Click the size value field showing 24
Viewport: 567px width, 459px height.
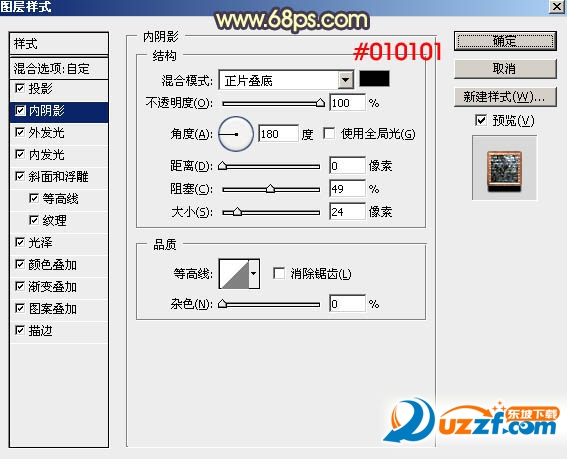tap(348, 211)
